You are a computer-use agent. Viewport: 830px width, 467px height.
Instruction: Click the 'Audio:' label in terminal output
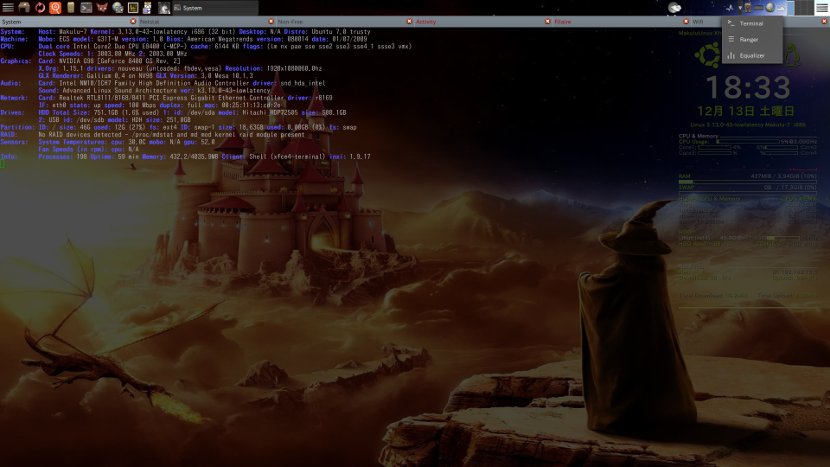[11, 83]
